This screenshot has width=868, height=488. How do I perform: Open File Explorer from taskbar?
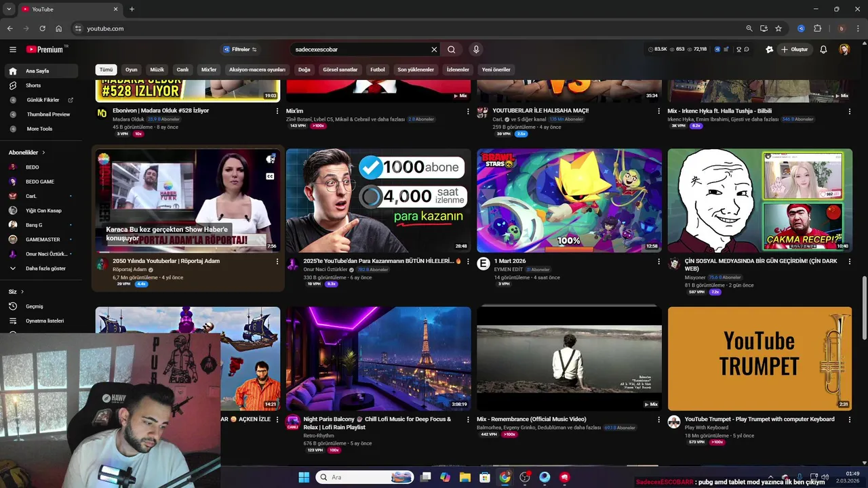pyautogui.click(x=465, y=477)
